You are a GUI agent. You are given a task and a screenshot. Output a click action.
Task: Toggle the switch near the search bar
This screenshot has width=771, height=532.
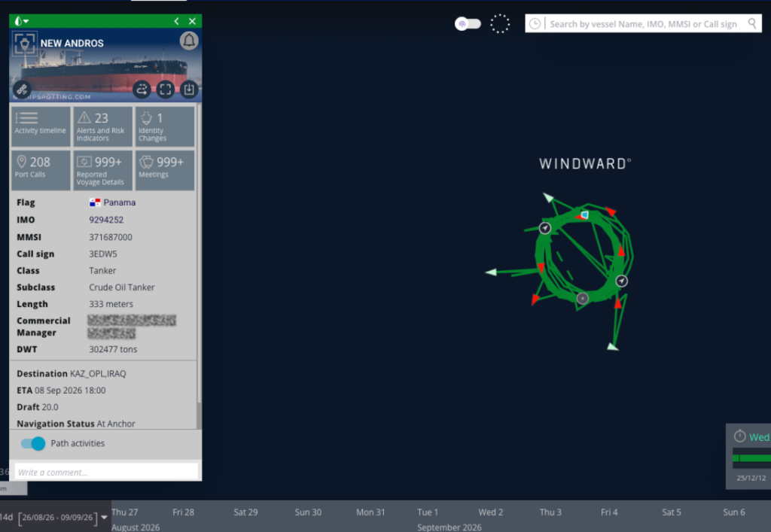point(468,23)
